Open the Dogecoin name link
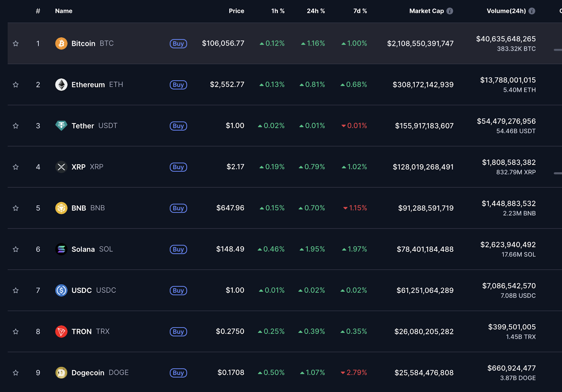 pyautogui.click(x=88, y=373)
